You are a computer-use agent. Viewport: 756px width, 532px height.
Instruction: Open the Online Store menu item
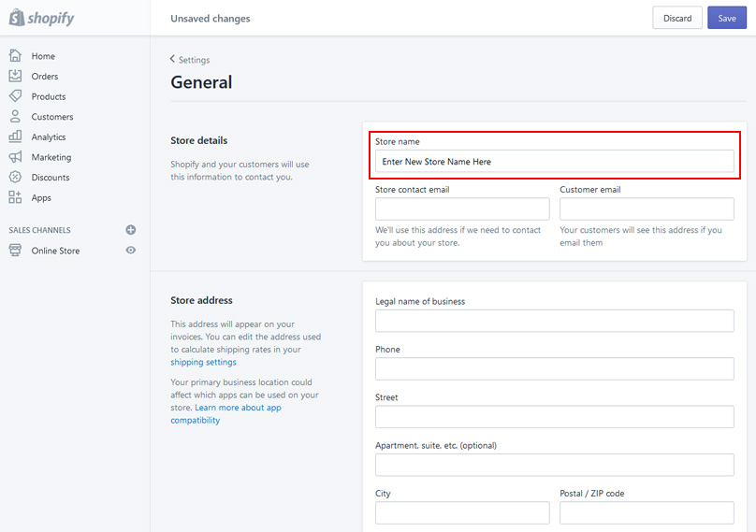[x=55, y=251]
